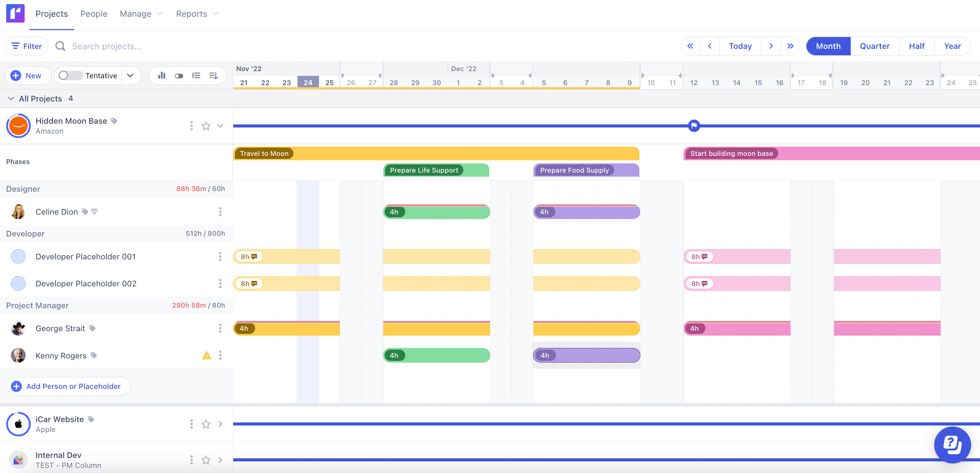
Task: Click Add Person or Placeholder
Action: 68,386
